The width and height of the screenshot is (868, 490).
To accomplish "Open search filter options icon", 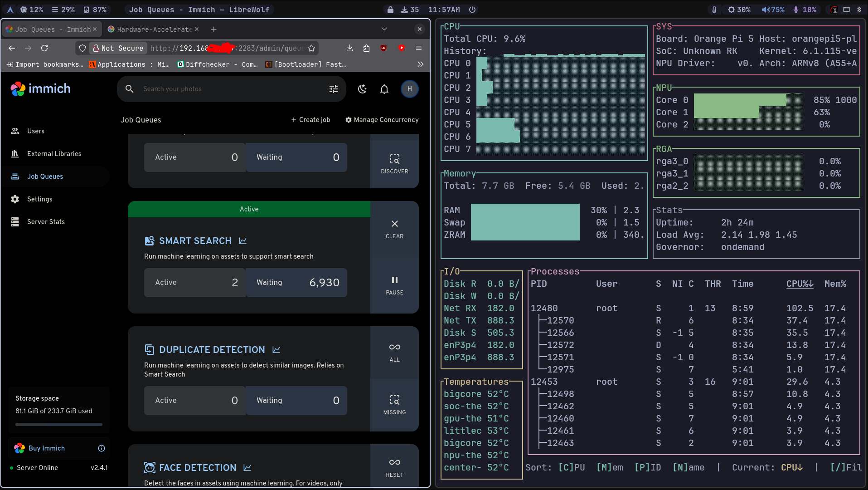I will tap(334, 89).
